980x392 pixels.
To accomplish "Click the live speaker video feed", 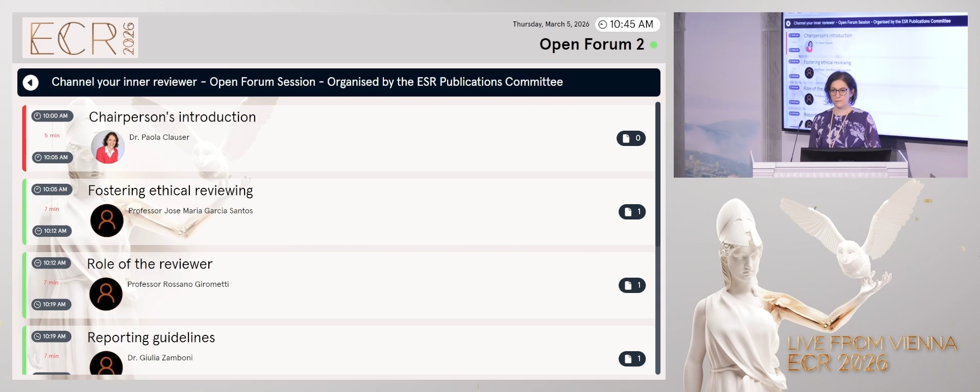I will pos(821,95).
